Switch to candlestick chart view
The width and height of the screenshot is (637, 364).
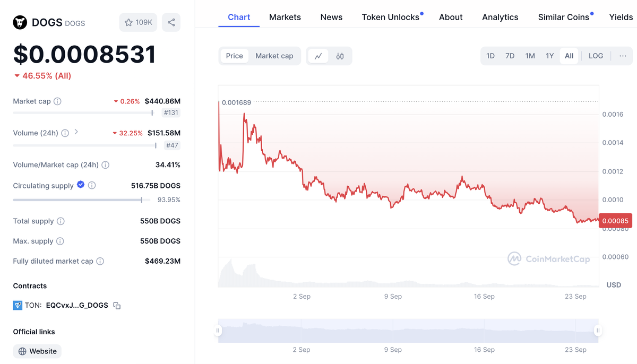pos(340,56)
